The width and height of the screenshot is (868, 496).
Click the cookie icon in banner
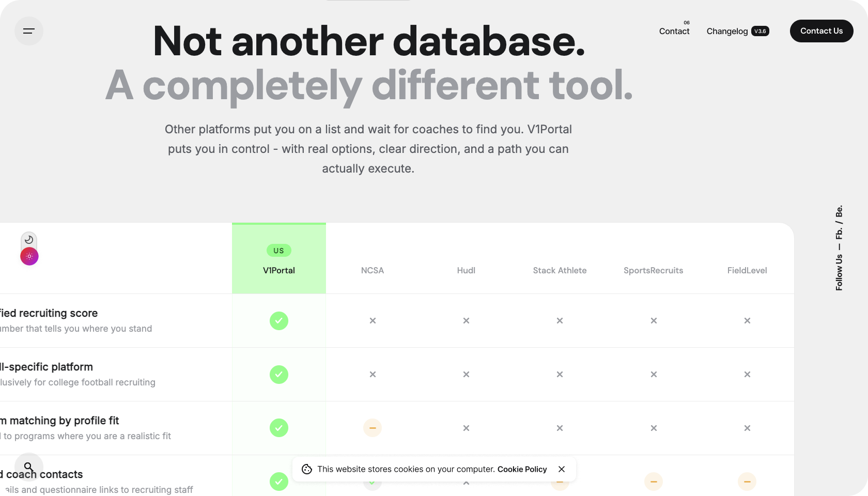[307, 469]
